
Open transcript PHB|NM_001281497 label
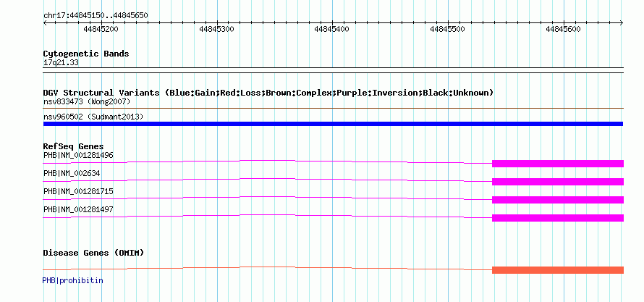78,209
